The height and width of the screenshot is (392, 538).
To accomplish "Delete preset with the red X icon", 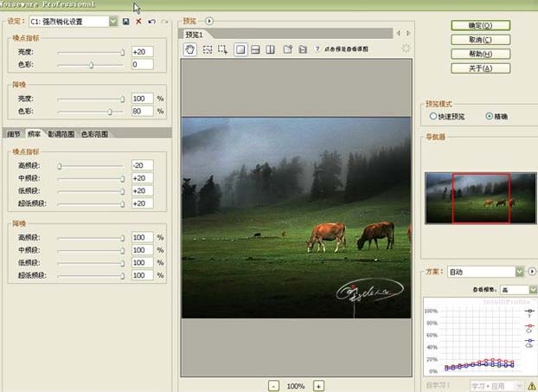I will pyautogui.click(x=138, y=21).
